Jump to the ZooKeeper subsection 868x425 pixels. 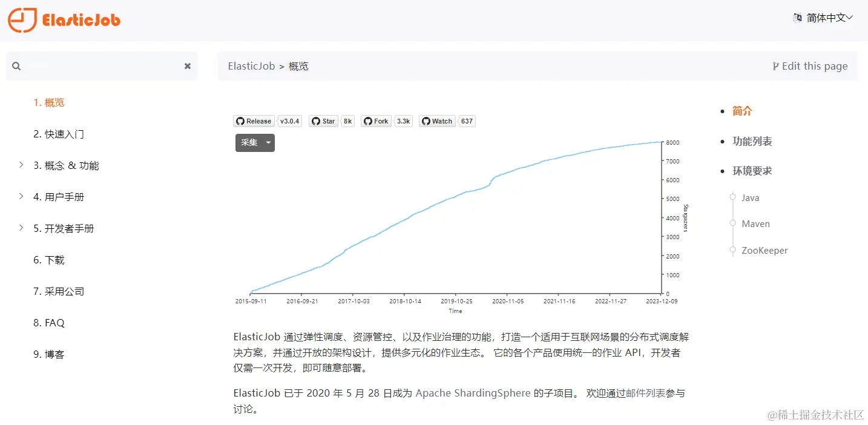coord(764,251)
